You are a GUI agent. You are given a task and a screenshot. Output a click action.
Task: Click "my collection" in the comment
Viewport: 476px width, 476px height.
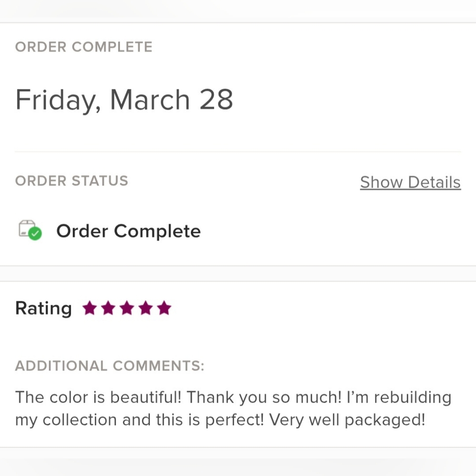coord(66,420)
